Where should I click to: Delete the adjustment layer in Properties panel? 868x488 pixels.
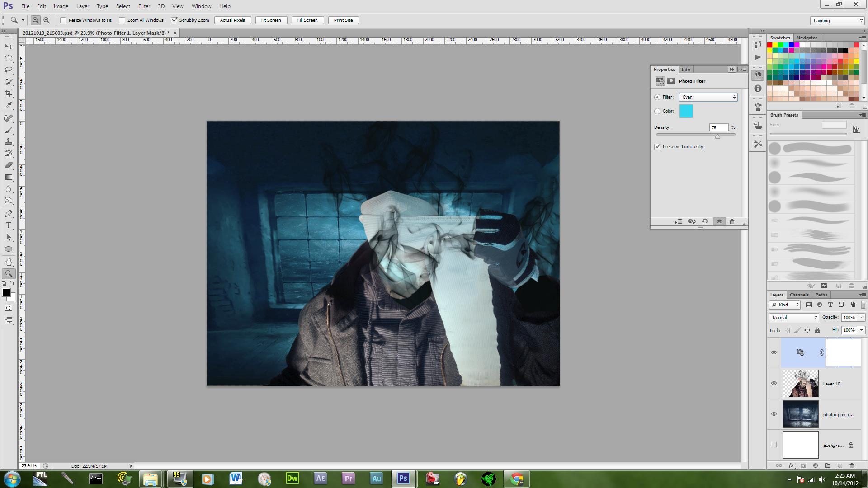[x=732, y=221]
